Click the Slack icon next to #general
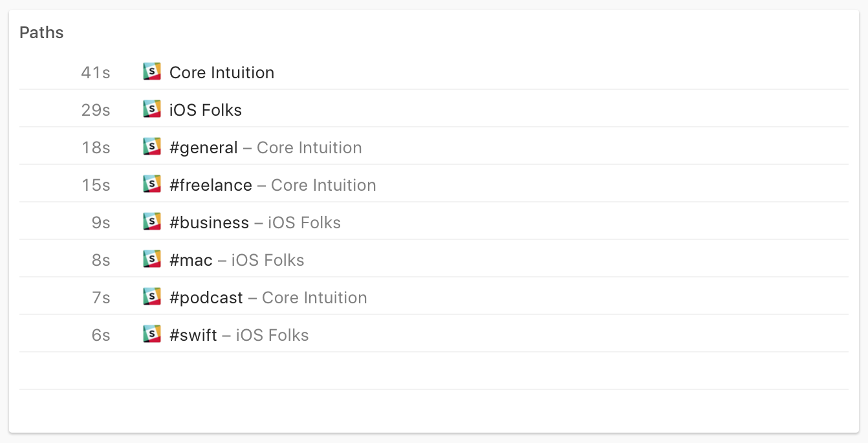 152,147
